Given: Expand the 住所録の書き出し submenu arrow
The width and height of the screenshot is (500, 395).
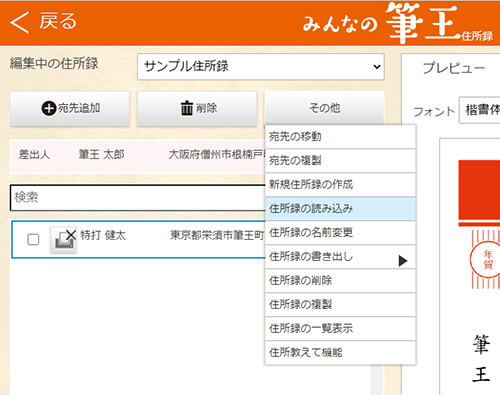Looking at the screenshot, I should point(403,260).
